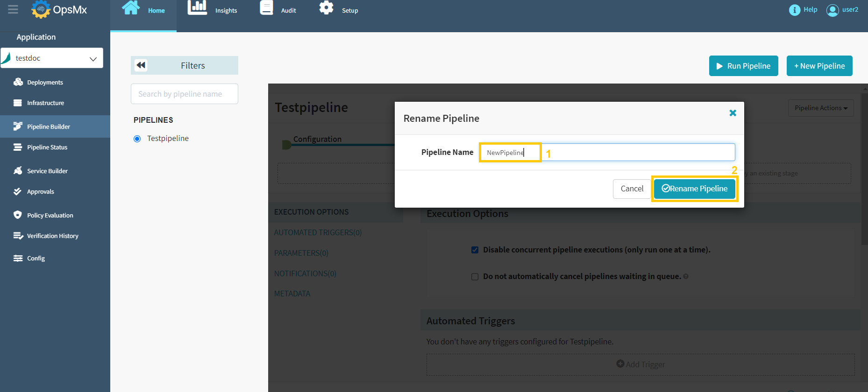Uncheck Disable concurrent pipeline executions
868x392 pixels.
[x=475, y=250]
